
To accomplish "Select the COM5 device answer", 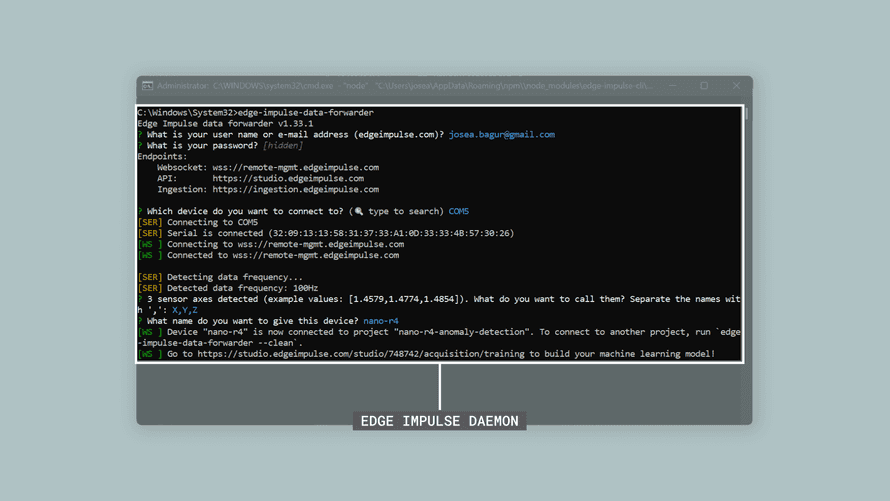I will coord(458,212).
